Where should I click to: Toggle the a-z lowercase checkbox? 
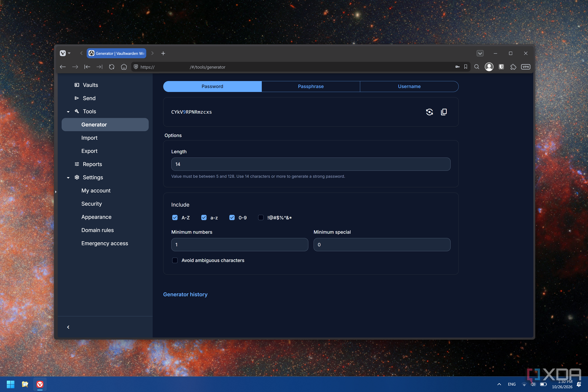(204, 217)
